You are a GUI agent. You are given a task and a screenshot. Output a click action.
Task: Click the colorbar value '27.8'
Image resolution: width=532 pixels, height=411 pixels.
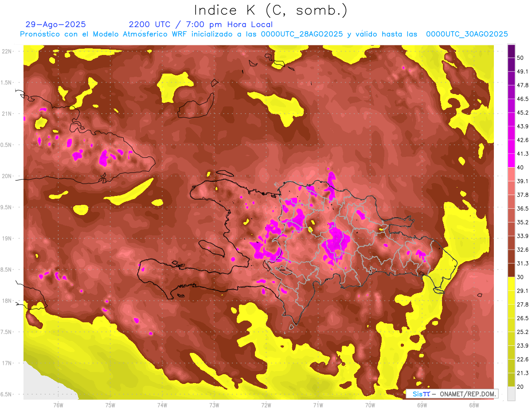[x=523, y=304]
